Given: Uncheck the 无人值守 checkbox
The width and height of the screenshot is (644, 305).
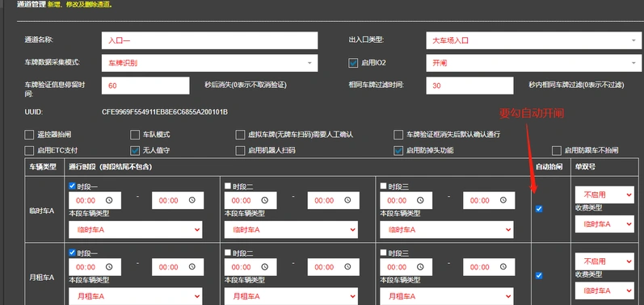Looking at the screenshot, I should [135, 151].
